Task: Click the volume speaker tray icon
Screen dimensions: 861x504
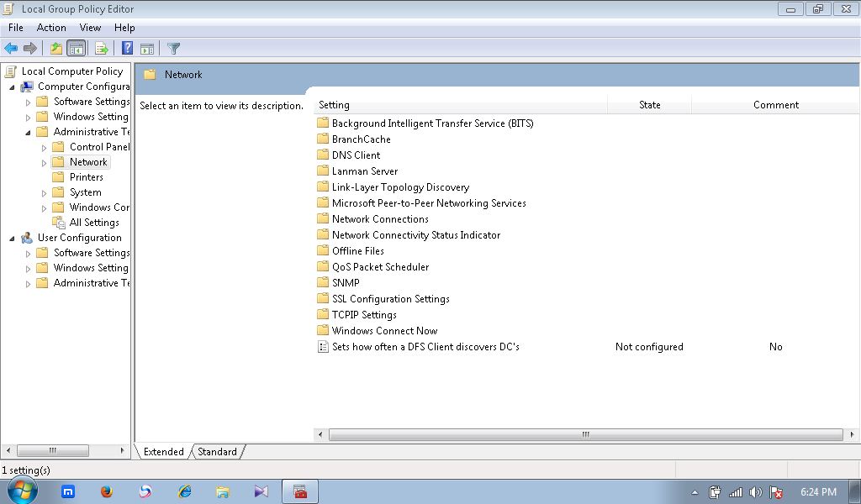Action: click(x=756, y=492)
